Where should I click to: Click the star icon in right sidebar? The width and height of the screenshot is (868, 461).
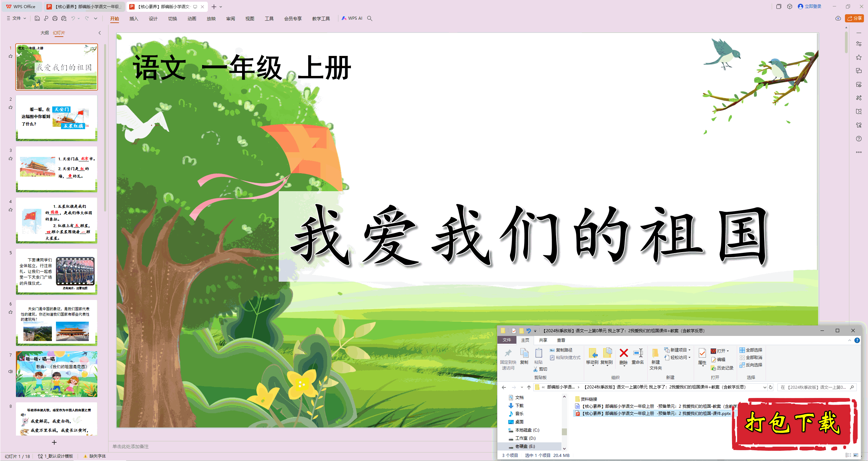(x=859, y=57)
